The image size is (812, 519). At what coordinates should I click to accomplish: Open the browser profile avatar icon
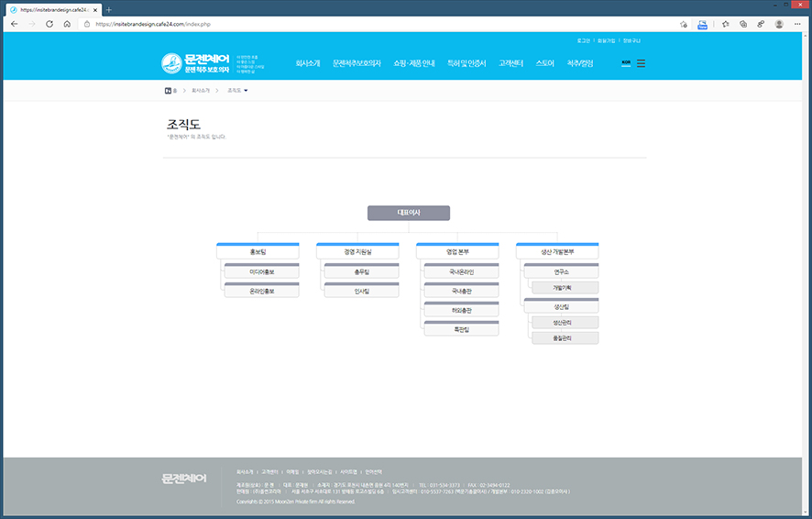(x=779, y=24)
